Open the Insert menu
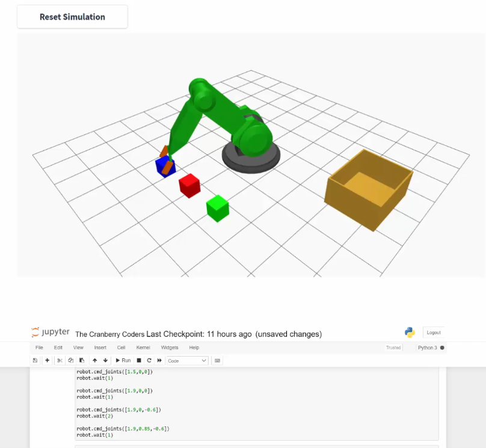Image resolution: width=486 pixels, height=448 pixels. tap(100, 348)
